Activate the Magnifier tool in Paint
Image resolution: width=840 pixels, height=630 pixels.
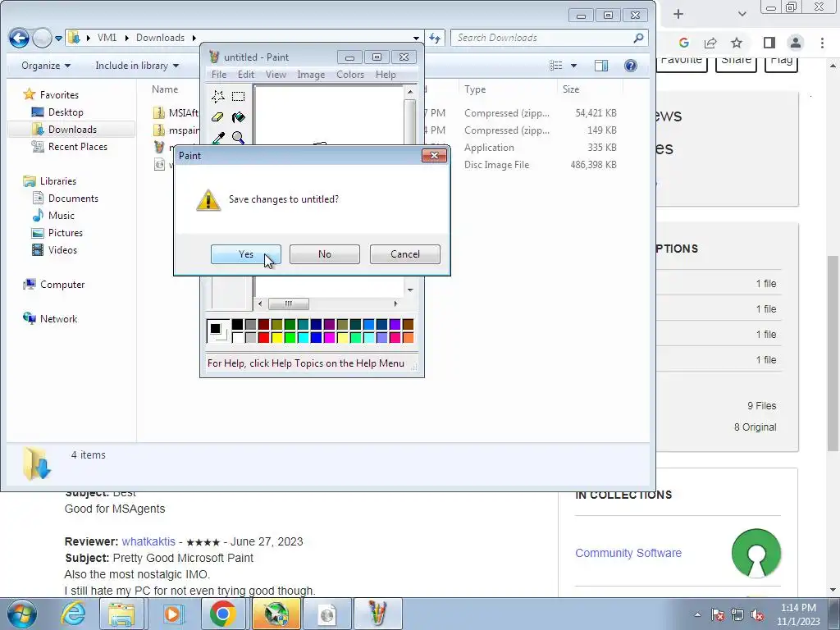239,138
